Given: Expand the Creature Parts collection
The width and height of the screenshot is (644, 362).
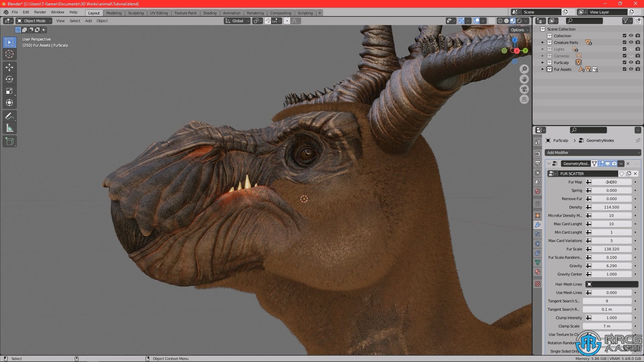Looking at the screenshot, I should [542, 43].
